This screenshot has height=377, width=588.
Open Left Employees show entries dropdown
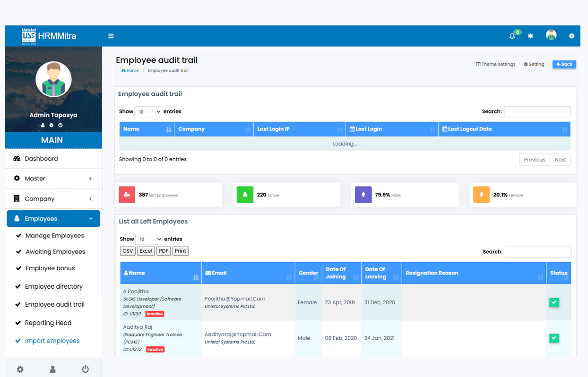[149, 239]
